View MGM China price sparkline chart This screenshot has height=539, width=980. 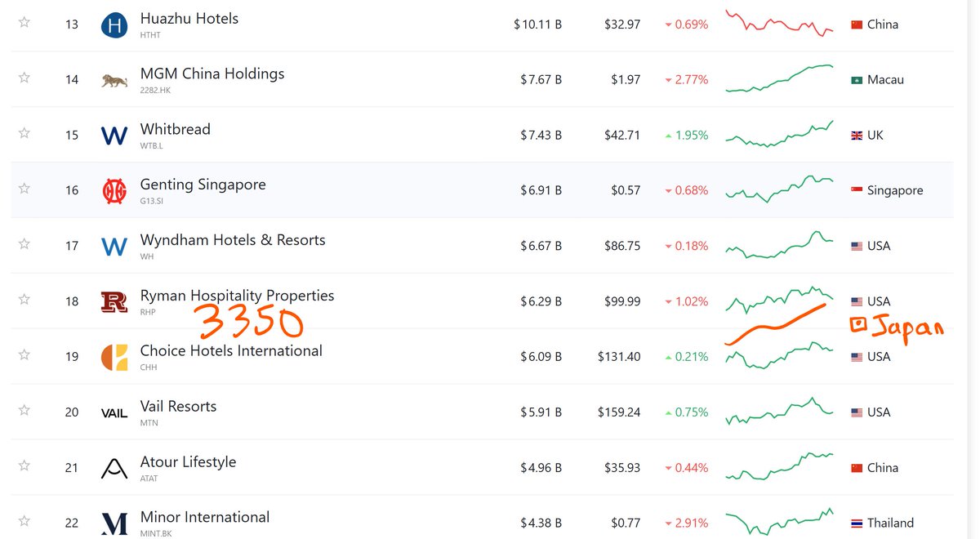pyautogui.click(x=779, y=78)
